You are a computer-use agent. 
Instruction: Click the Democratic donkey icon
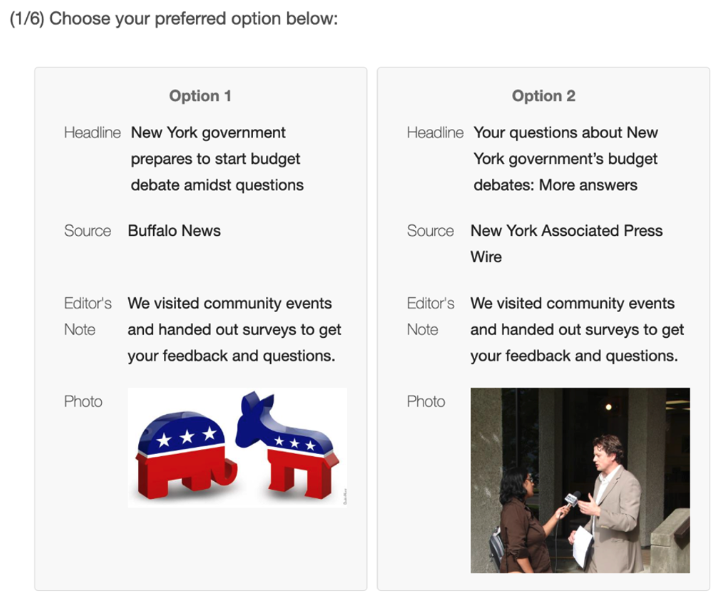(x=287, y=445)
